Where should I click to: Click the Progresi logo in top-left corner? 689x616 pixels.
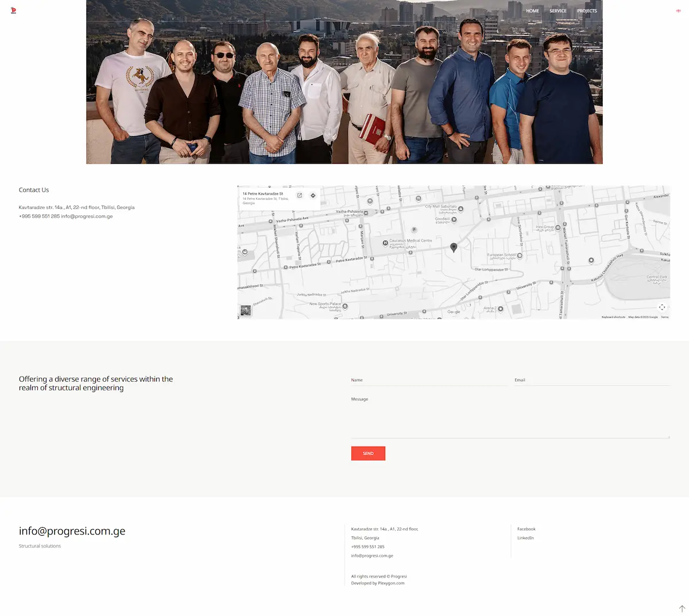tap(13, 10)
